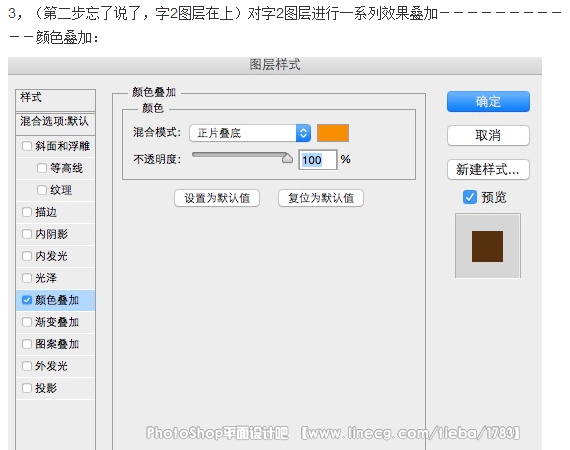Screen dimensions: 570x450
Task: Enable the 外发光 checkbox
Action: [x=27, y=366]
